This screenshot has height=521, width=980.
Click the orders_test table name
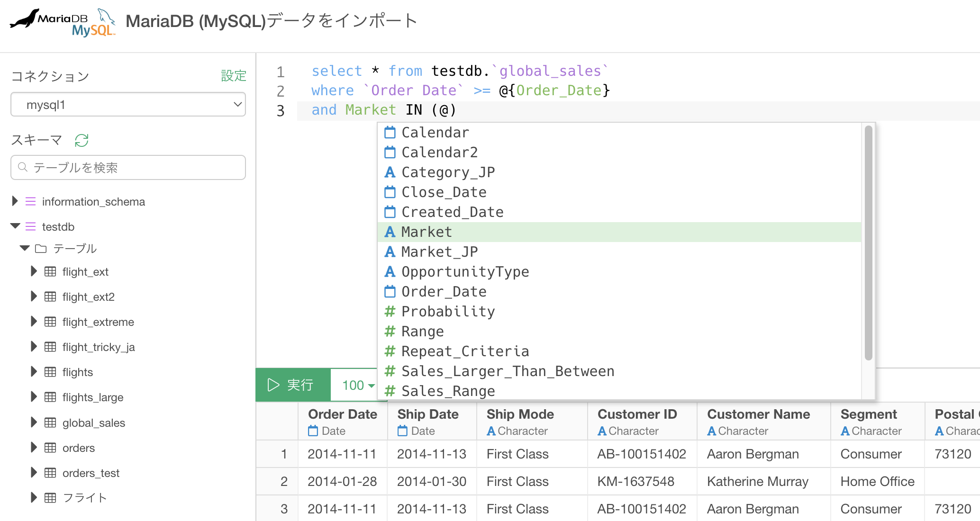pos(91,473)
